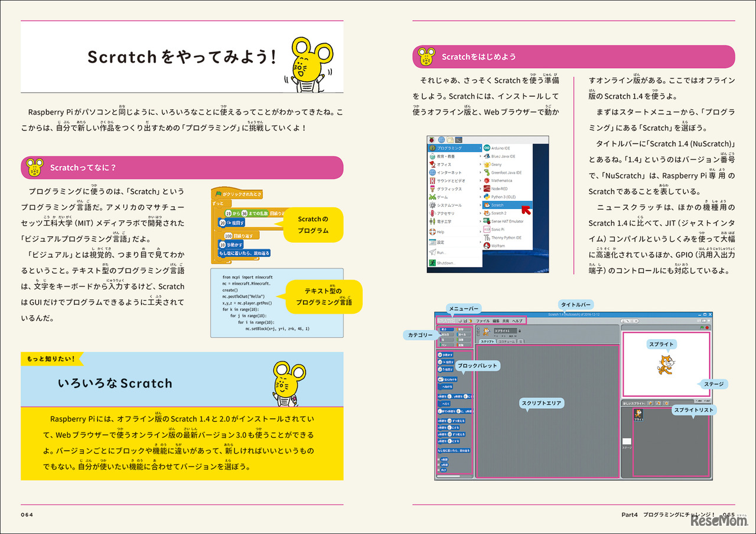The height and width of the screenshot is (534, 756).
Task: Open the Raspberry Pi start menu icon
Action: [x=432, y=139]
